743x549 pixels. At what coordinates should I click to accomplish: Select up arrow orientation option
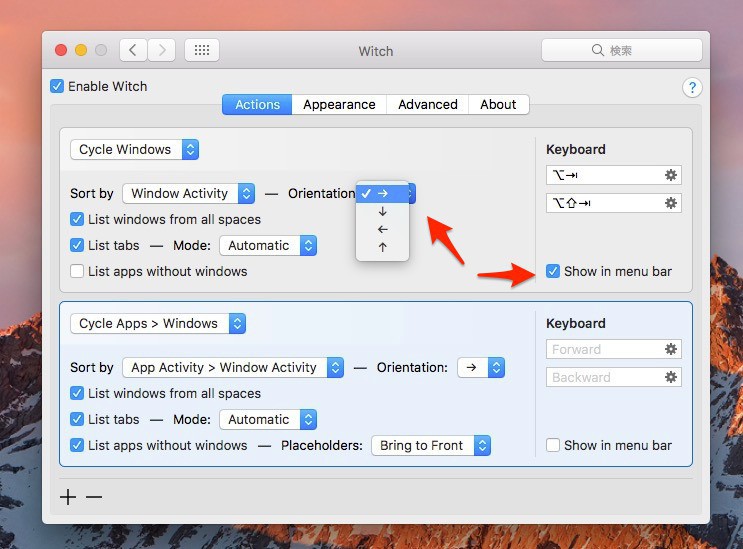point(382,247)
